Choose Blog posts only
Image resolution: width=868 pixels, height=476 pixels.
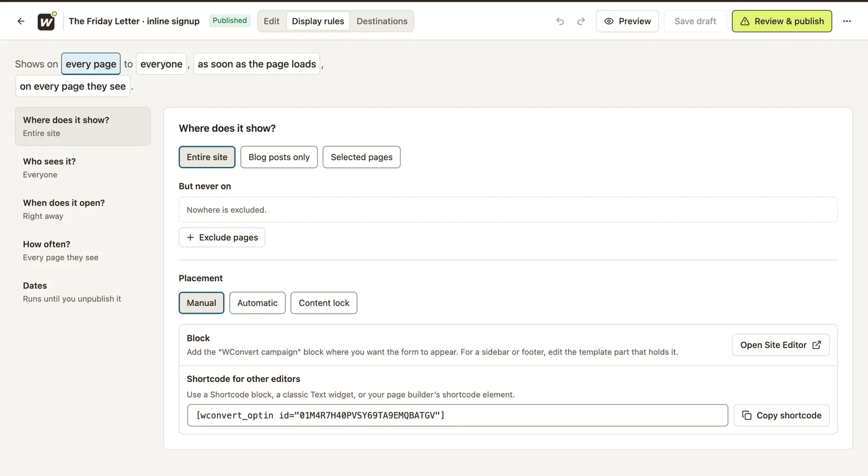[x=279, y=157]
